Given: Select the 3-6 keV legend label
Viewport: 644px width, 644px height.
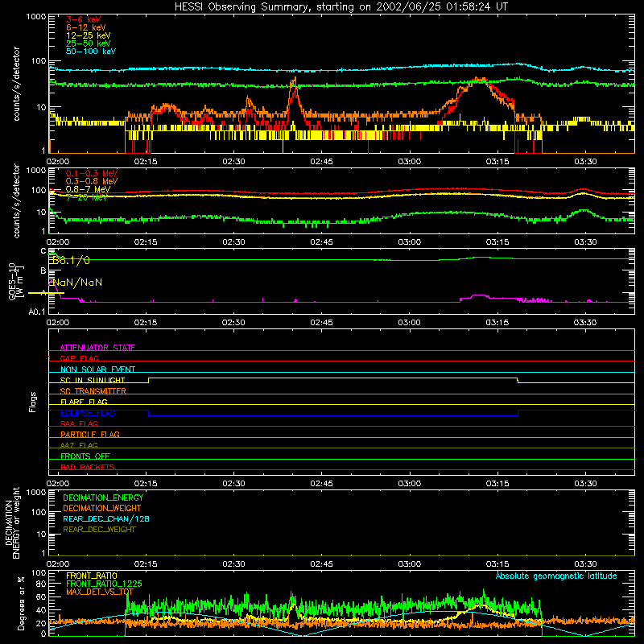Looking at the screenshot, I should (84, 19).
